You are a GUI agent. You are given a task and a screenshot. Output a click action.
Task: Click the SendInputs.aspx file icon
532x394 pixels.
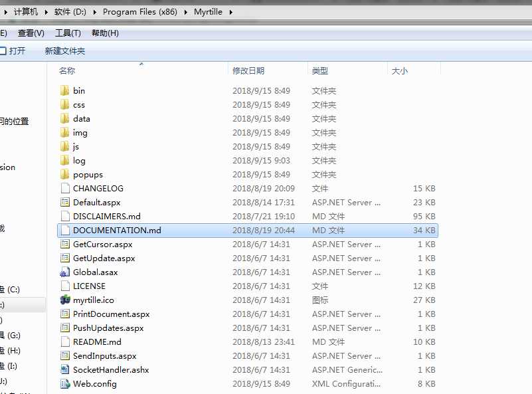pos(65,355)
